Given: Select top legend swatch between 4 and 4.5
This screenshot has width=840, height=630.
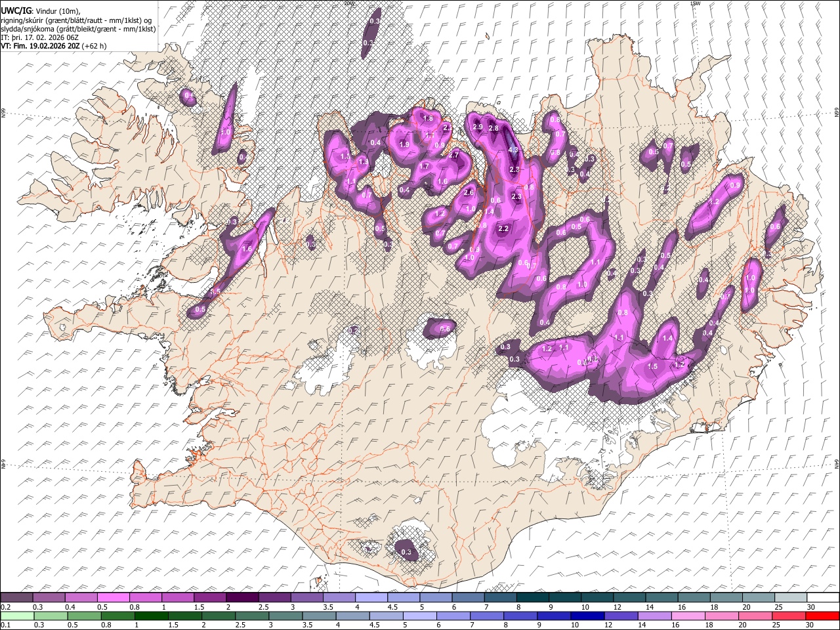Looking at the screenshot, I should 371,597.
